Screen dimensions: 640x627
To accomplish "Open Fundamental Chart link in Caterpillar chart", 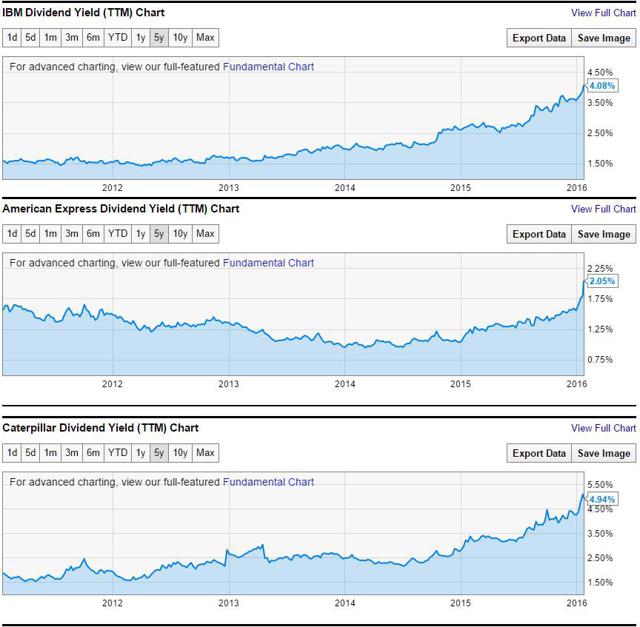I will point(268,482).
